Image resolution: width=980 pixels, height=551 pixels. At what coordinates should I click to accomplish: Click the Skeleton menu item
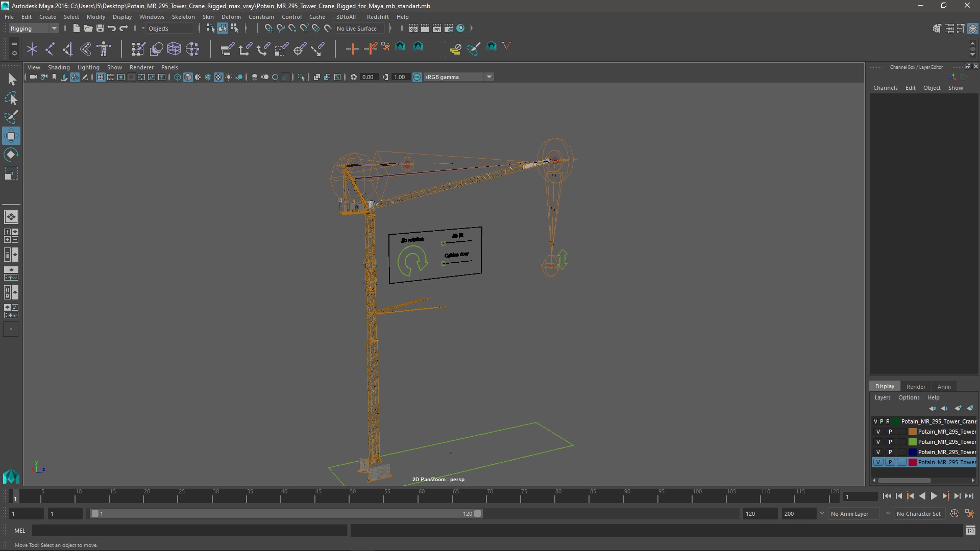pos(184,17)
